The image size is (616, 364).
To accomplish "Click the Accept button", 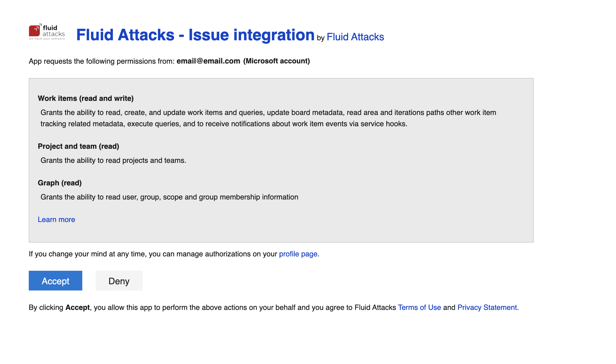I will 56,281.
